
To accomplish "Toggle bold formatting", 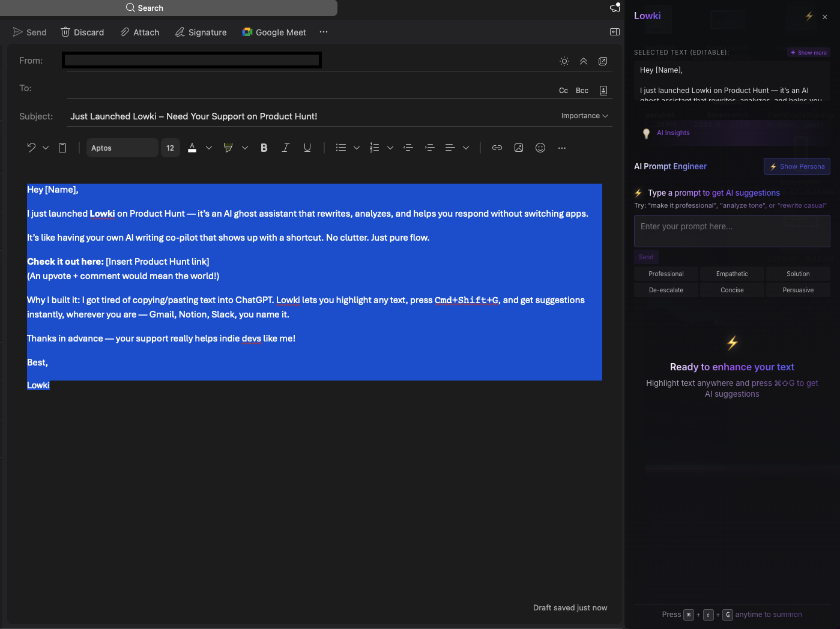I will coord(264,148).
